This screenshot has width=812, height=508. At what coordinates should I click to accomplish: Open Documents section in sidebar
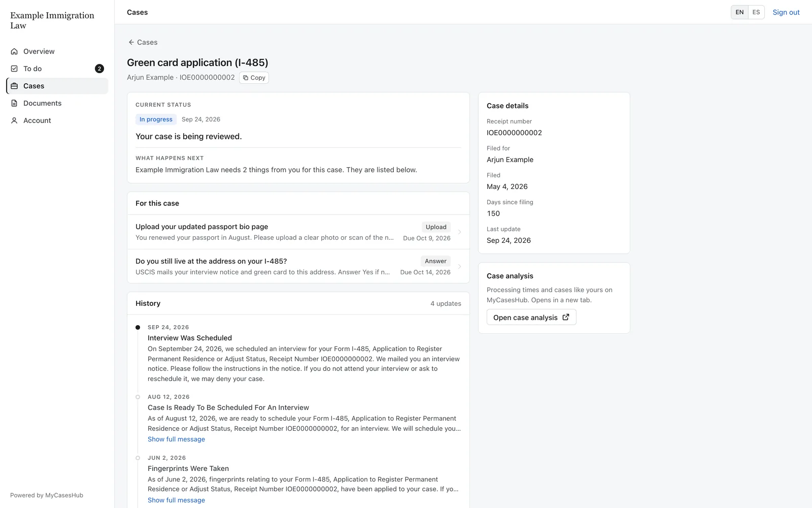pyautogui.click(x=57, y=103)
